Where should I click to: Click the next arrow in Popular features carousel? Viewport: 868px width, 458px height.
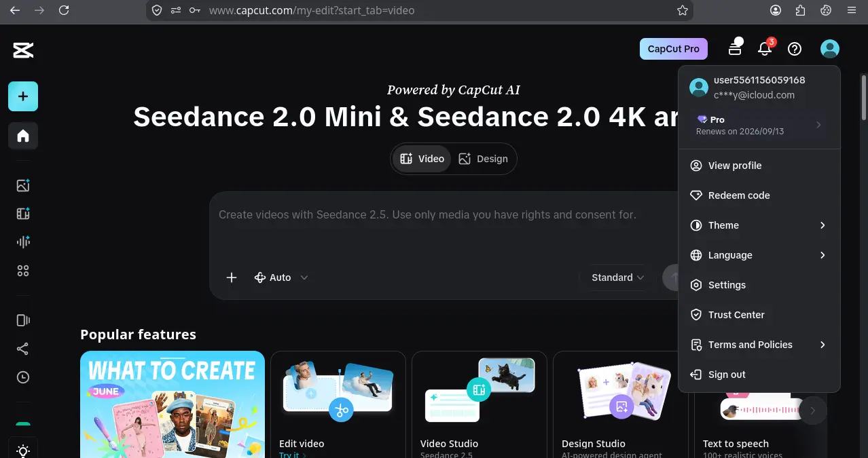813,411
